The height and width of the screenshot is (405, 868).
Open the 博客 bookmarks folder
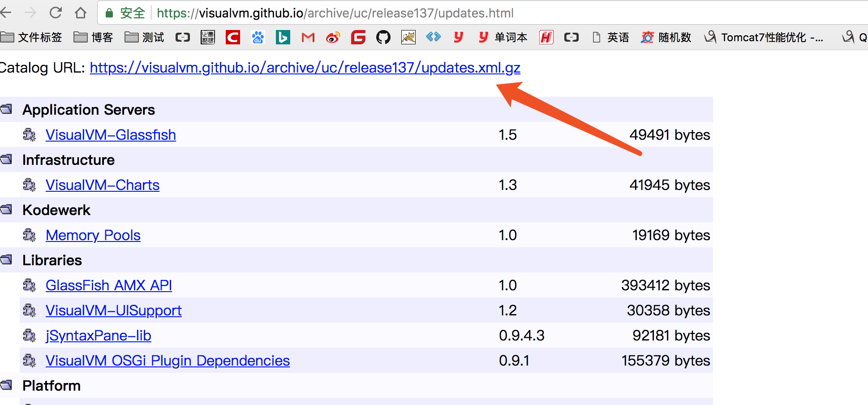point(93,37)
